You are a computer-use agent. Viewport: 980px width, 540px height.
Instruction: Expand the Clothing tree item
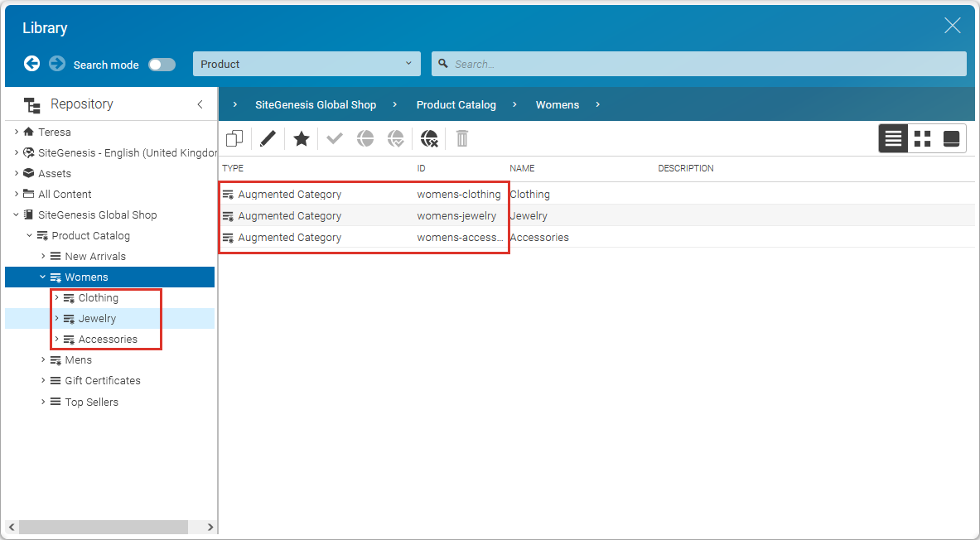click(x=56, y=297)
